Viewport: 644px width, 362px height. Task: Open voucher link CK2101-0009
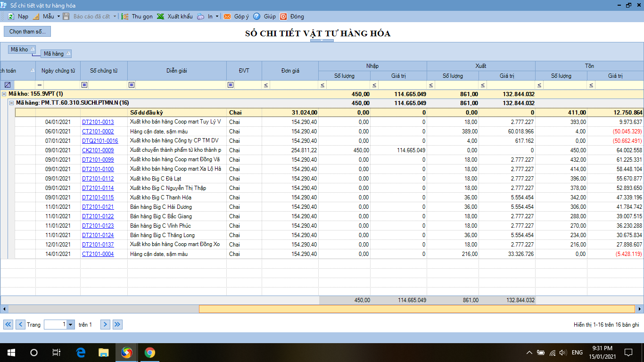click(98, 150)
